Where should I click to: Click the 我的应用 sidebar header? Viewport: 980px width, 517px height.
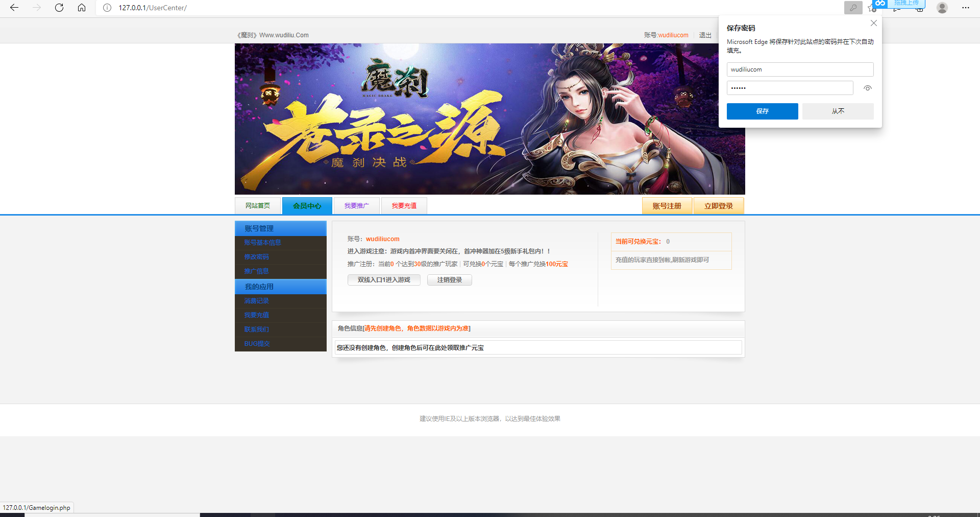point(281,287)
